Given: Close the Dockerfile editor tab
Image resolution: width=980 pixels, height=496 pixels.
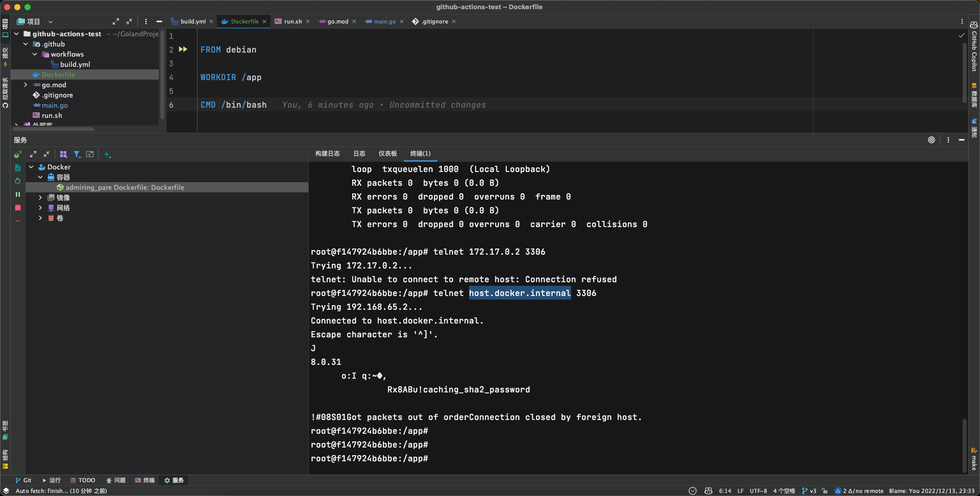Looking at the screenshot, I should pos(264,21).
